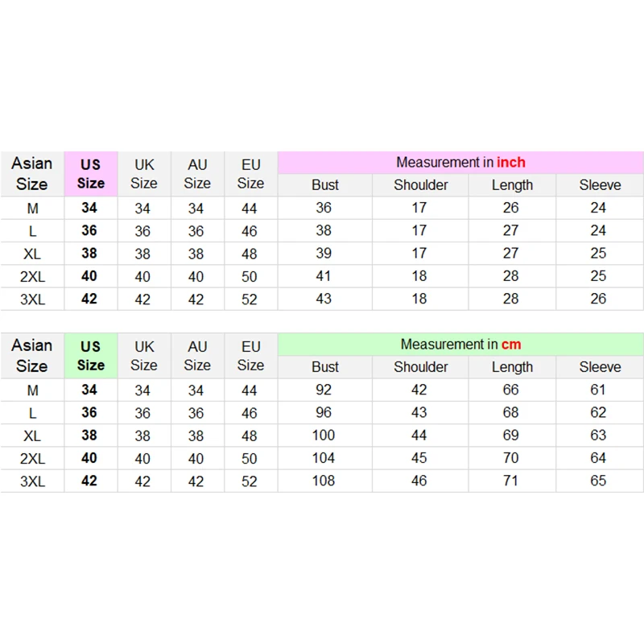
Task: Click the AU Size header in inch table
Action: point(197,174)
